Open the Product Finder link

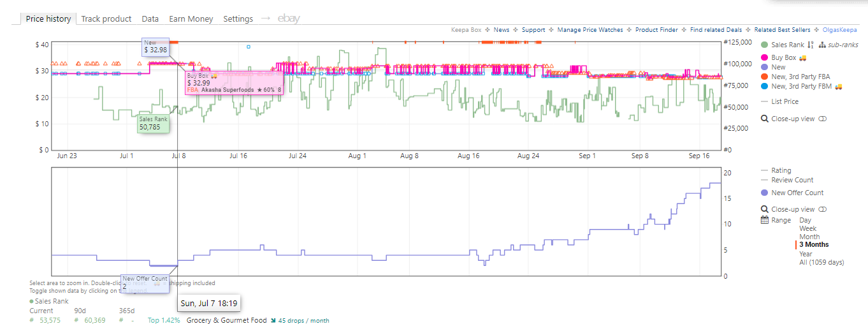click(x=656, y=30)
